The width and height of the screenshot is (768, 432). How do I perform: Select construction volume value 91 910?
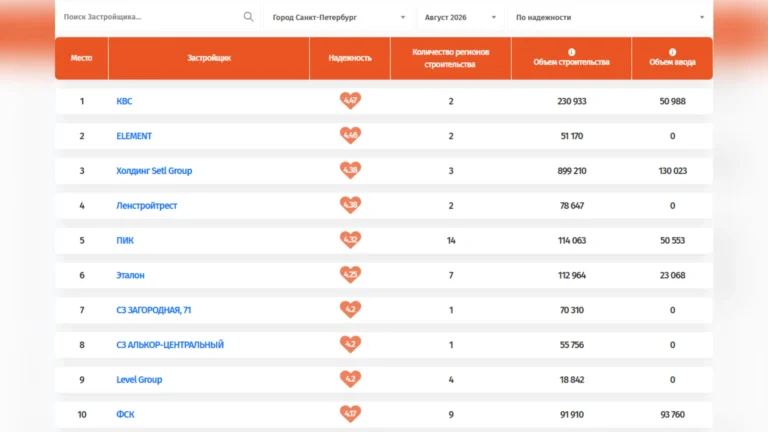click(x=572, y=414)
